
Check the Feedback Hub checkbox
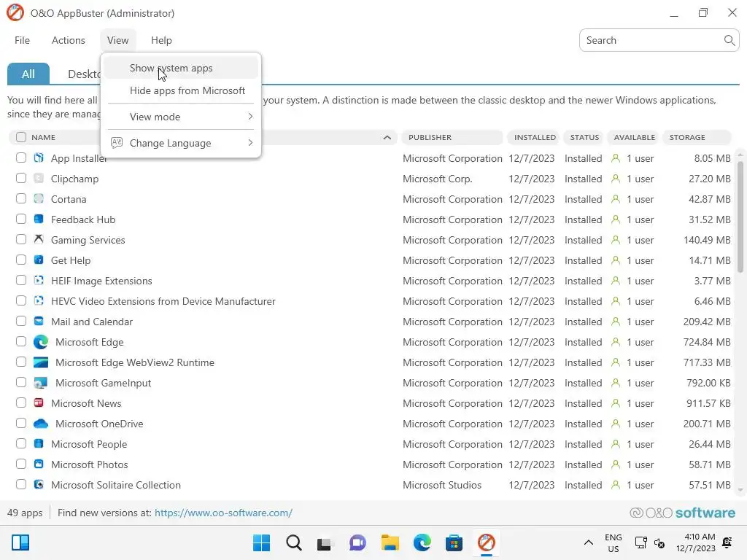(x=21, y=219)
